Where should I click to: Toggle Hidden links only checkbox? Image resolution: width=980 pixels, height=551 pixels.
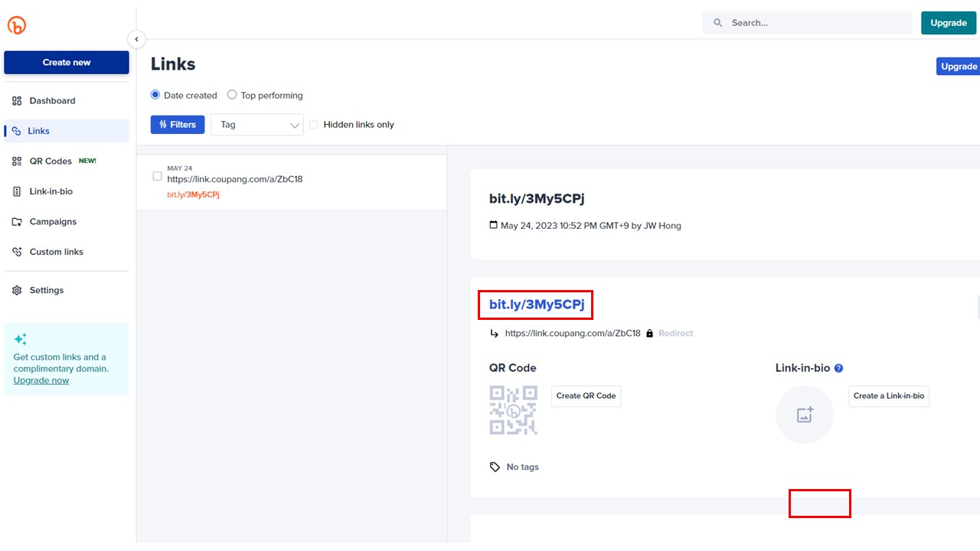[x=313, y=125]
